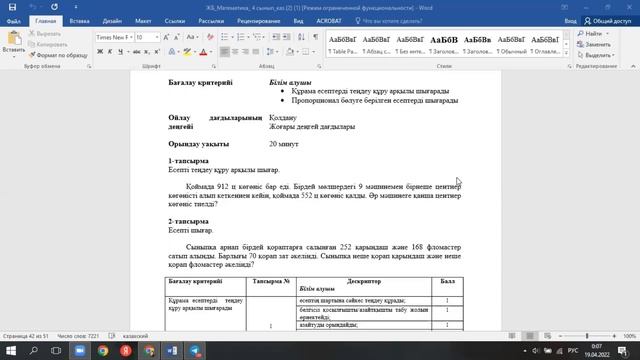Screen dimensions: 640x360
Task: Open text effects (A) options
Action: tap(172, 51)
